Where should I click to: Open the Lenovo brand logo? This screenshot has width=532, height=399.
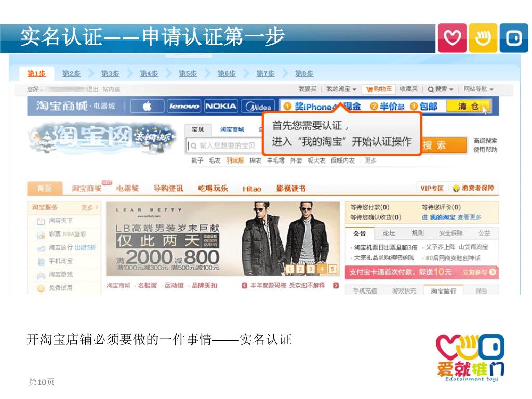tap(184, 106)
